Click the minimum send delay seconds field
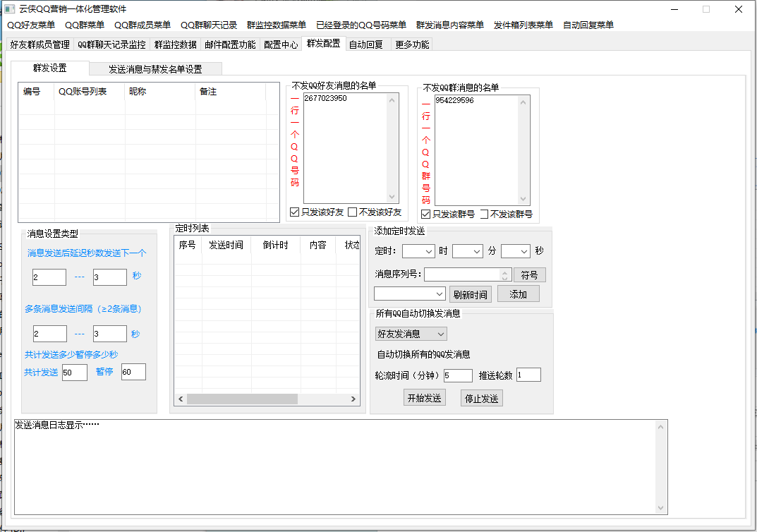Viewport: 757px width, 532px height. (49, 277)
